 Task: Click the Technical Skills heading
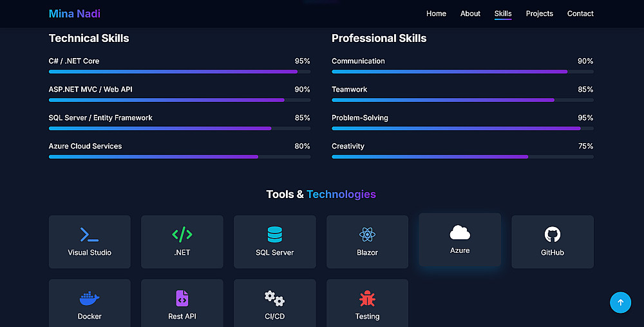point(89,38)
